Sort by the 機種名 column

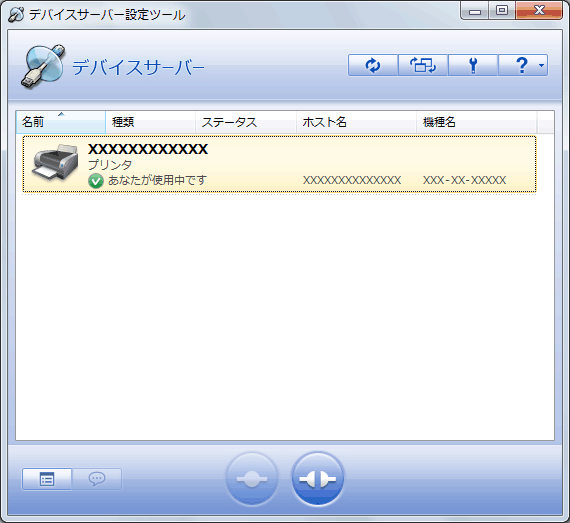(477, 122)
